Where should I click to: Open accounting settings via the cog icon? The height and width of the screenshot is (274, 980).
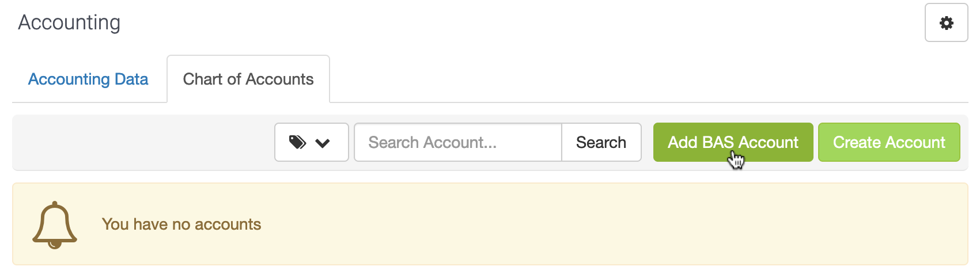946,22
